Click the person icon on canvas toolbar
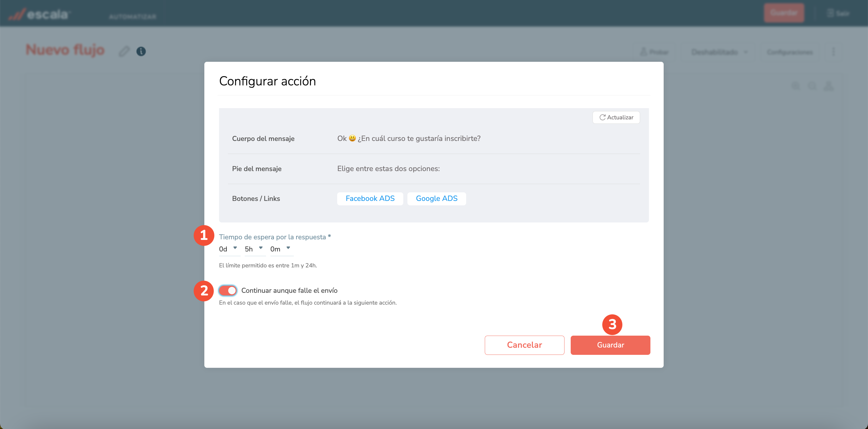Screen dimensions: 868x429 [x=829, y=86]
